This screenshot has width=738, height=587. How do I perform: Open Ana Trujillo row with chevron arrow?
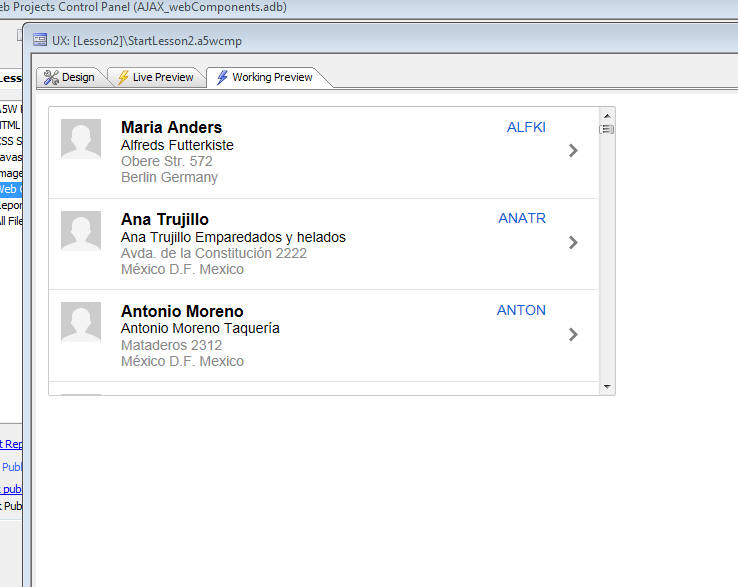coord(573,242)
